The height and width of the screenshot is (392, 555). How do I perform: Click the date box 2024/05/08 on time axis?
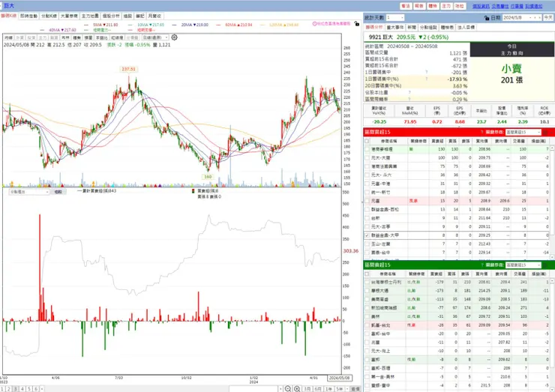tap(340, 378)
